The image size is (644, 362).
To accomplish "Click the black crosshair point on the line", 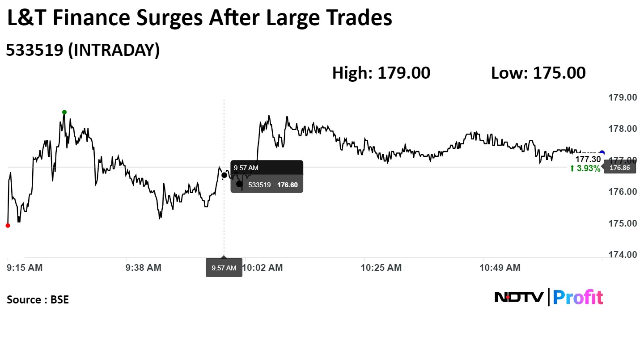I will (224, 175).
